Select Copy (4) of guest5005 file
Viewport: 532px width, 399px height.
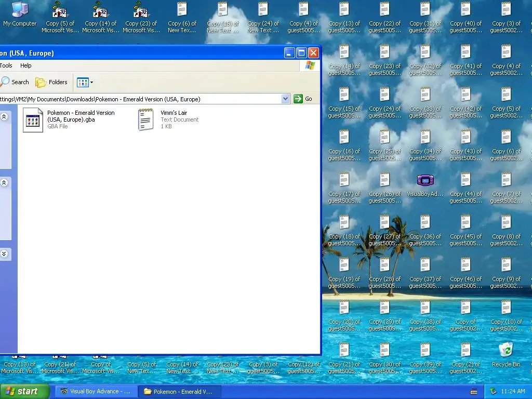pyautogui.click(x=303, y=17)
